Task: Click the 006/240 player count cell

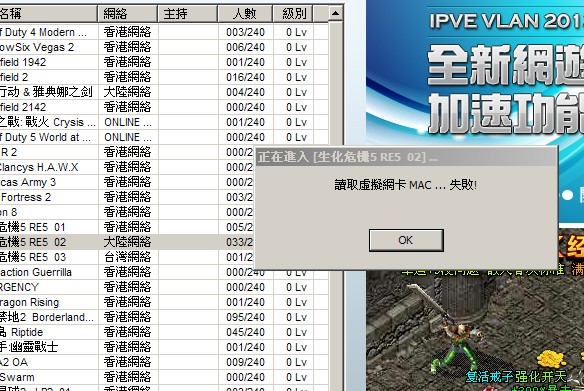Action: pyautogui.click(x=245, y=47)
